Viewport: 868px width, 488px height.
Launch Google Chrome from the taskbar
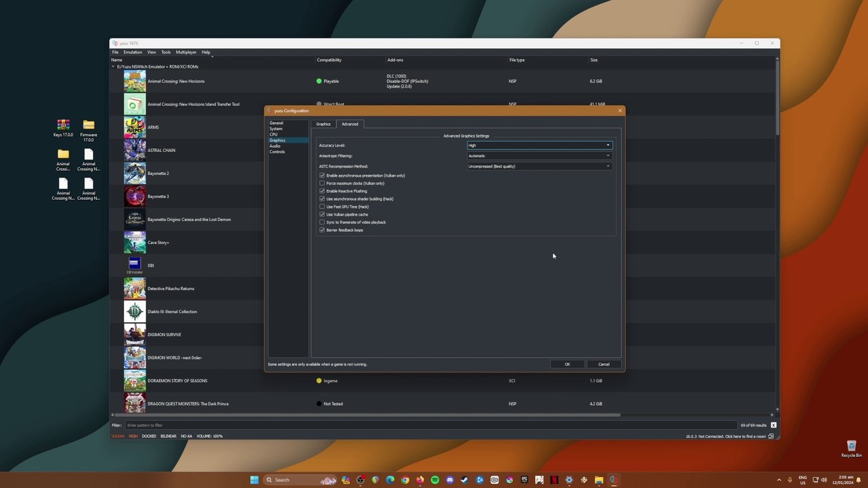pos(405,480)
